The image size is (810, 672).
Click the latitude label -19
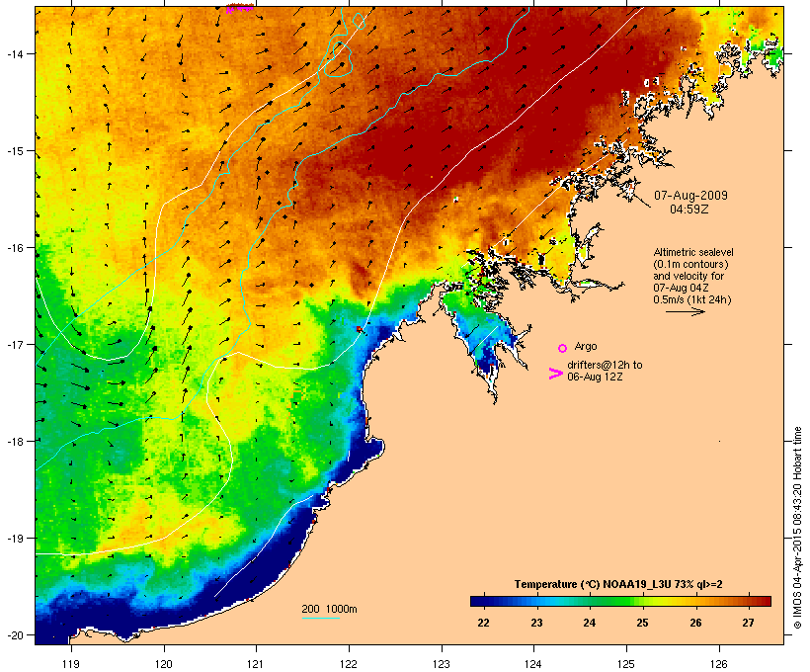pos(15,539)
